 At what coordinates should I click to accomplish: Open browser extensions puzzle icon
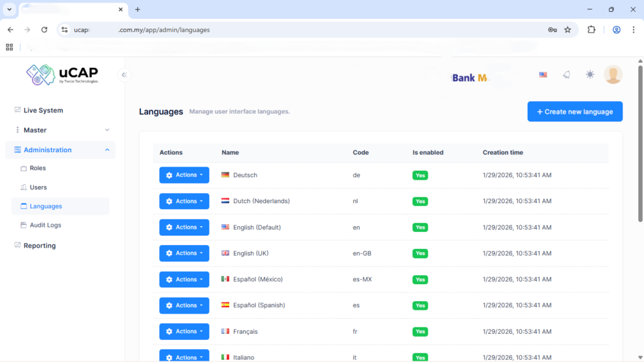591,30
